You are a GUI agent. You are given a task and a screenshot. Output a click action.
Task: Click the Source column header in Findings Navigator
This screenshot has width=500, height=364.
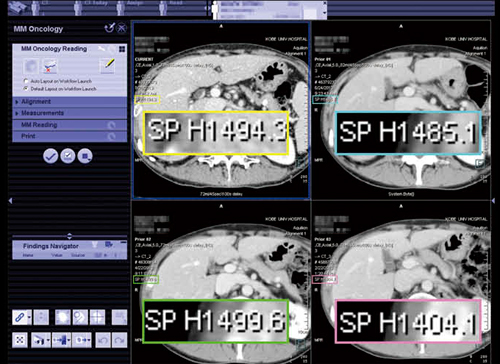tap(78, 255)
